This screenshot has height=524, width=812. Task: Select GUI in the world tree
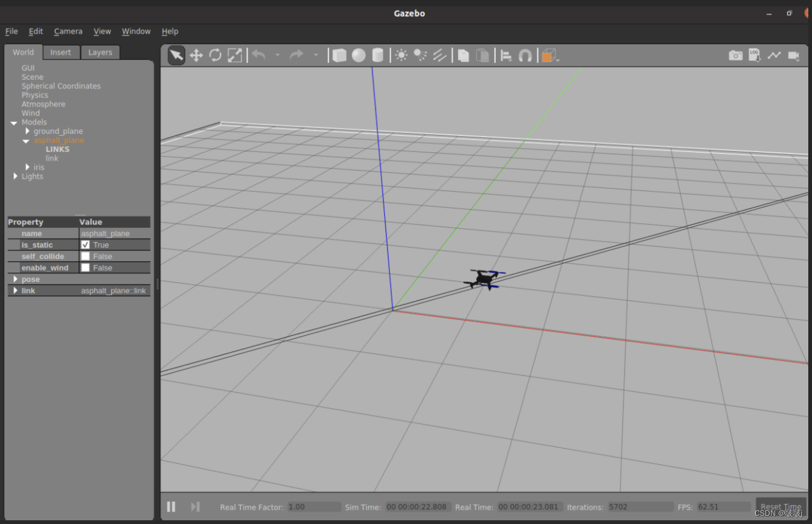tap(28, 68)
